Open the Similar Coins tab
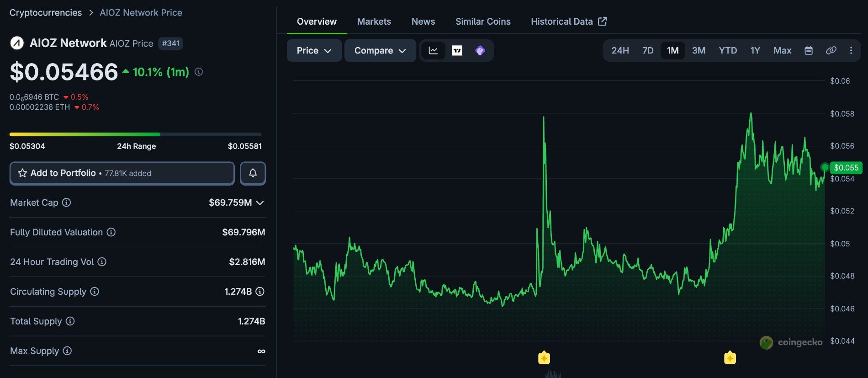Screen dimensions: 868x378 pyautogui.click(x=483, y=21)
